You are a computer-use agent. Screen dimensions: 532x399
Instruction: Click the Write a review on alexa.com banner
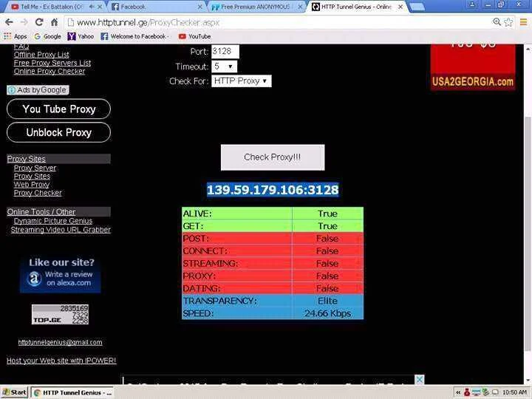pos(61,274)
